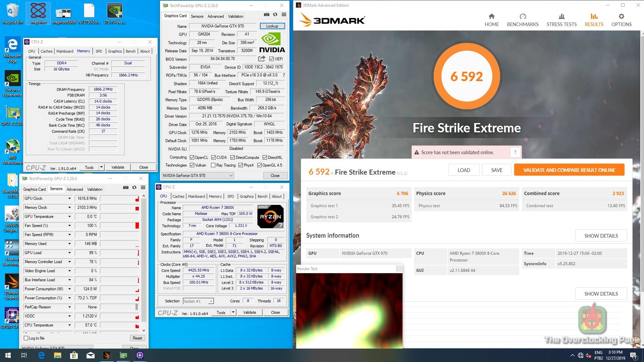Open GeForce Experience desktop icon
Viewport: 644px width, 362px height.
(12, 84)
